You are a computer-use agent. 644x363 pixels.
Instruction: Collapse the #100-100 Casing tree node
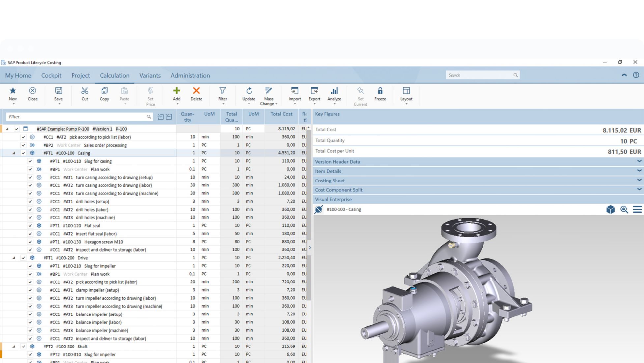pos(13,153)
